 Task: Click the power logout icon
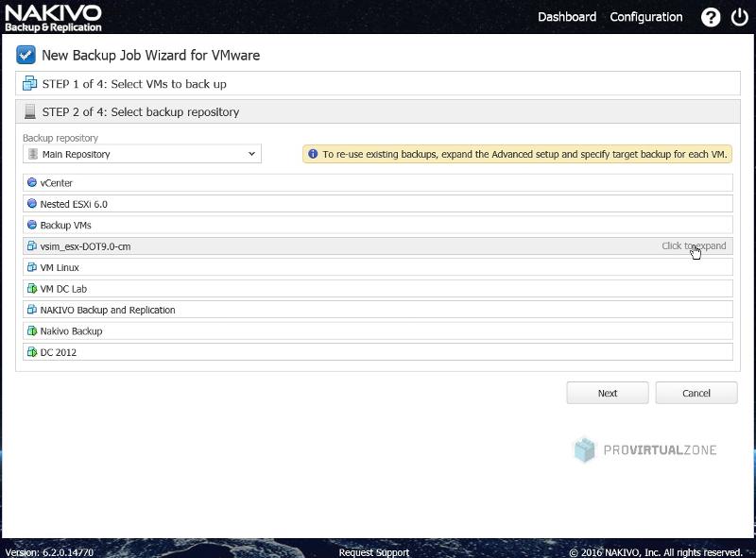pos(739,17)
